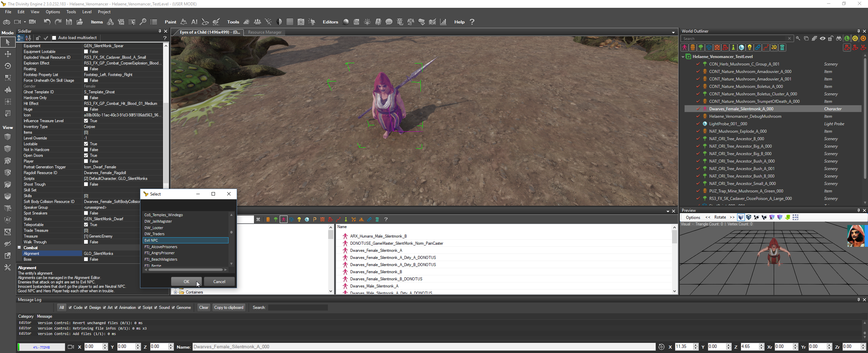Open the Project menu
Image resolution: width=868 pixels, height=353 pixels.
click(104, 12)
